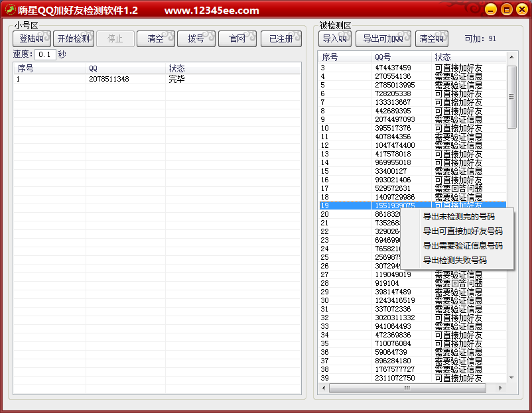532x413 pixels.
Task: Click the 完毕 status cell
Action: click(x=176, y=79)
